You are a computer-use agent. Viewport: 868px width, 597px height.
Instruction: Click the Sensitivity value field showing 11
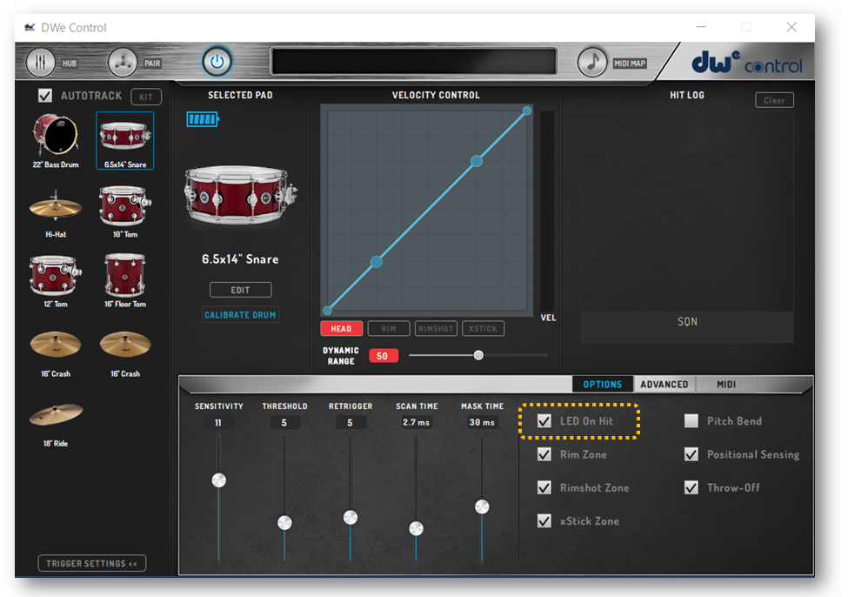coord(218,423)
